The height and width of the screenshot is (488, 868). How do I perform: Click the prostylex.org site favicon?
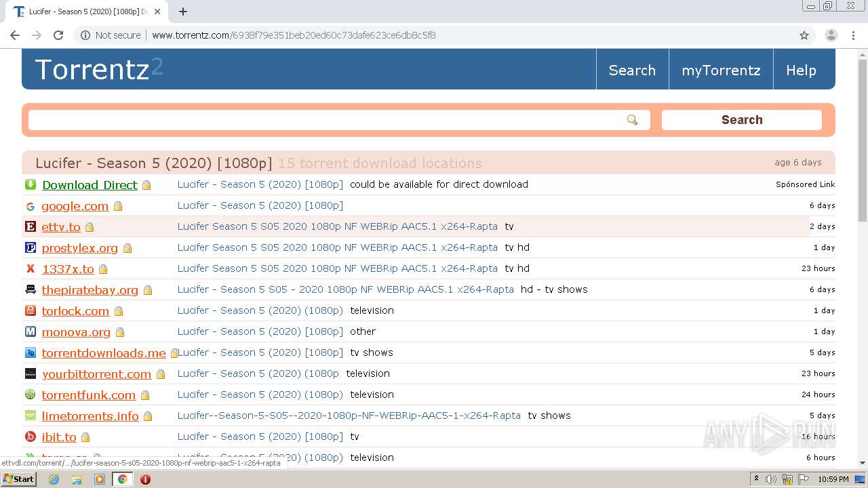click(31, 248)
